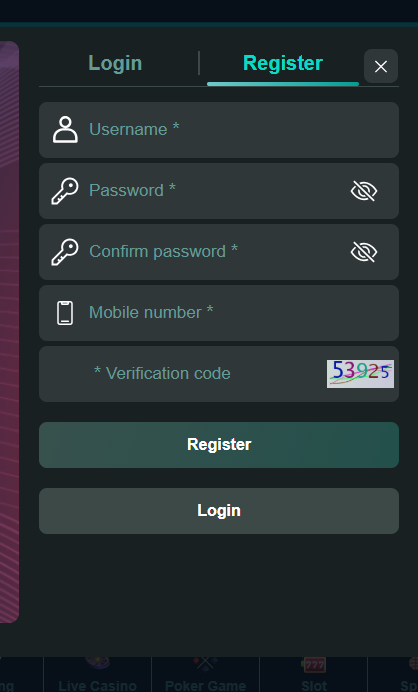This screenshot has width=418, height=692.
Task: Focus the Password input field
Action: point(219,191)
